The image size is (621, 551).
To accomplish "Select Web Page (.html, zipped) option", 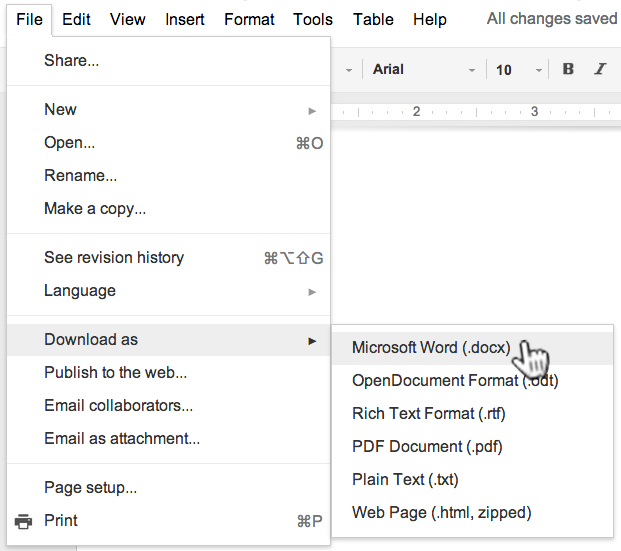I will coord(441,512).
